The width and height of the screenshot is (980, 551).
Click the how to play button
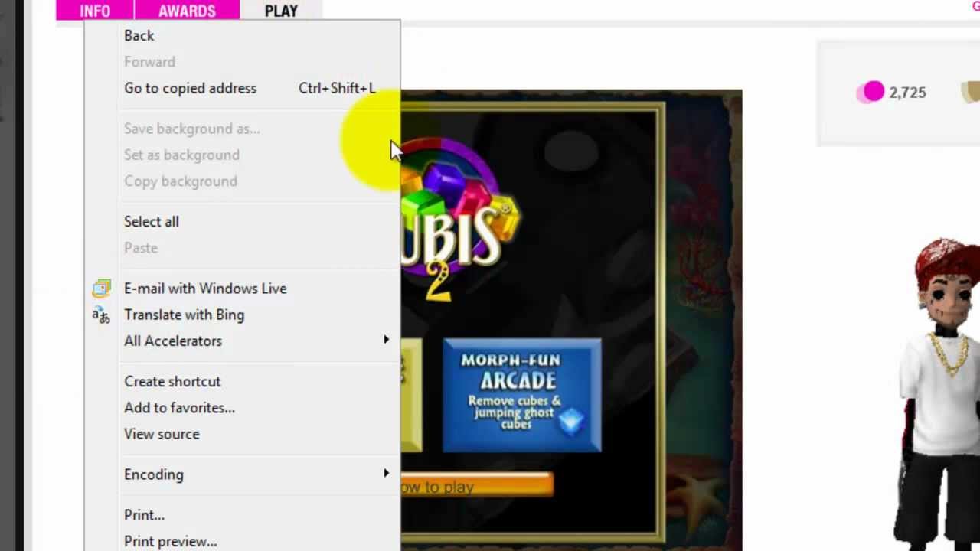(x=476, y=486)
